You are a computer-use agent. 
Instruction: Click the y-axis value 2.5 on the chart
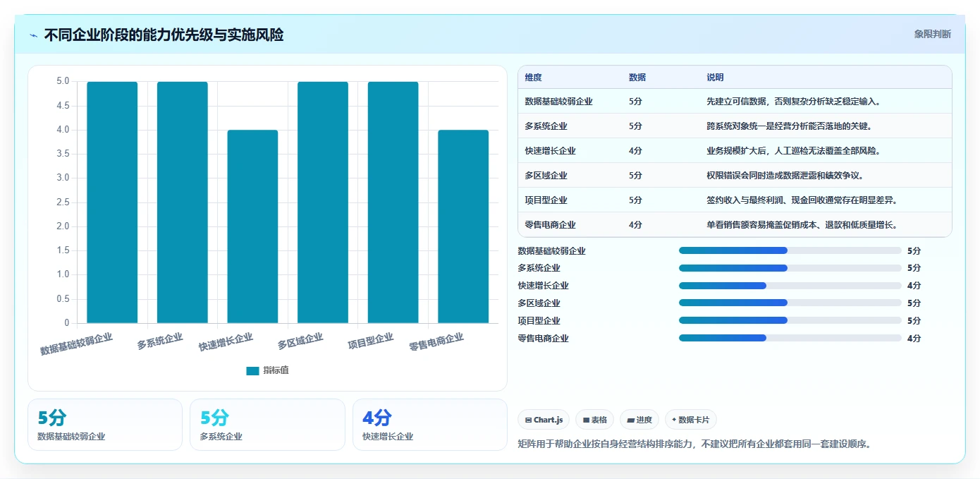click(63, 202)
